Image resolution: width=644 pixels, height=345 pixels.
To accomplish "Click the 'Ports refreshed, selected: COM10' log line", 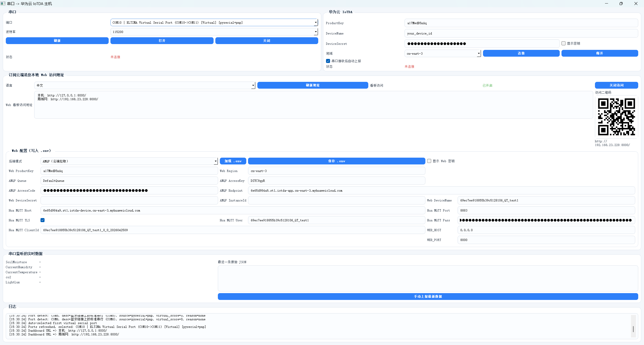I will coord(108,327).
